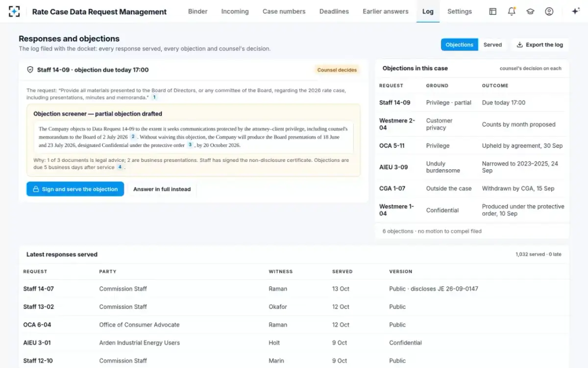Open the Case numbers tab
The width and height of the screenshot is (588, 368).
[284, 11]
